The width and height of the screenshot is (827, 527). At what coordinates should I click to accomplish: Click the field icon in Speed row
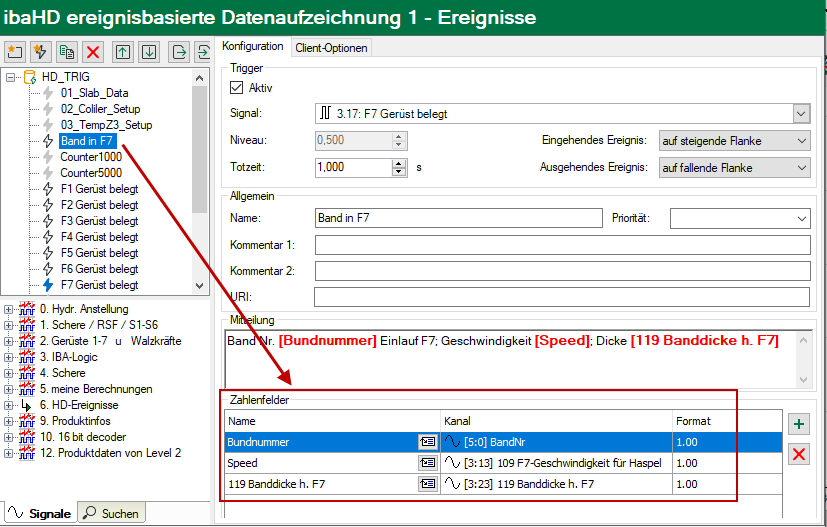[428, 463]
